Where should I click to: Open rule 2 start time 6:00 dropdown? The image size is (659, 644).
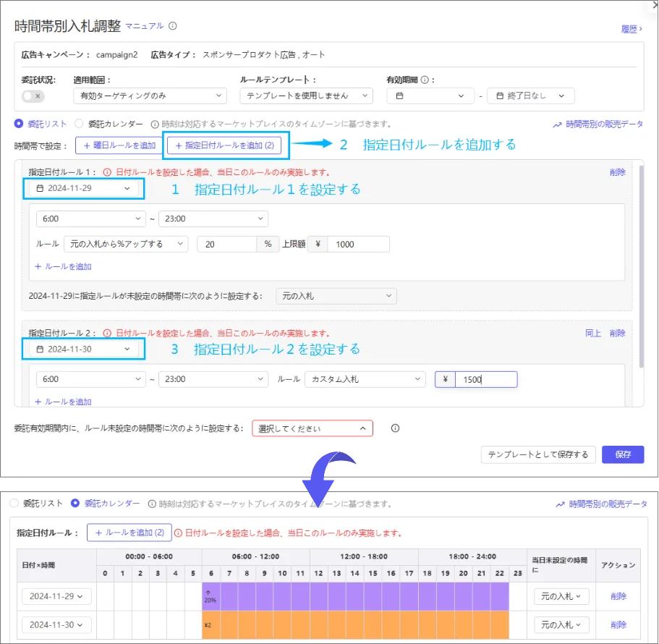point(90,379)
